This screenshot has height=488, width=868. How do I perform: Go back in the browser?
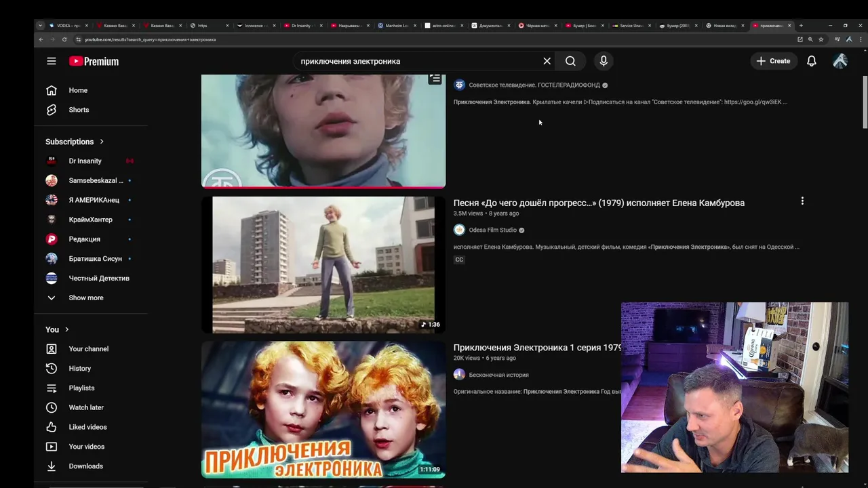pos(41,39)
